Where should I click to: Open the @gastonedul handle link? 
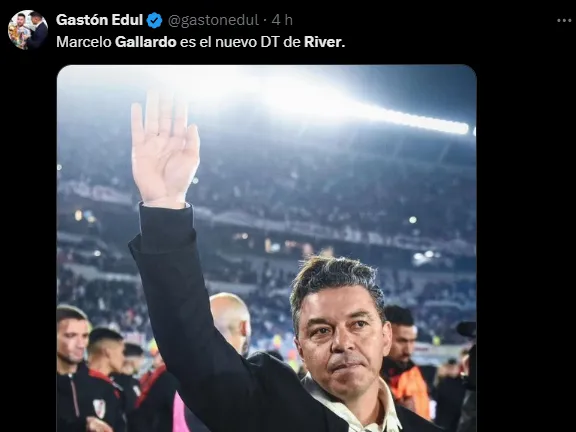(213, 21)
